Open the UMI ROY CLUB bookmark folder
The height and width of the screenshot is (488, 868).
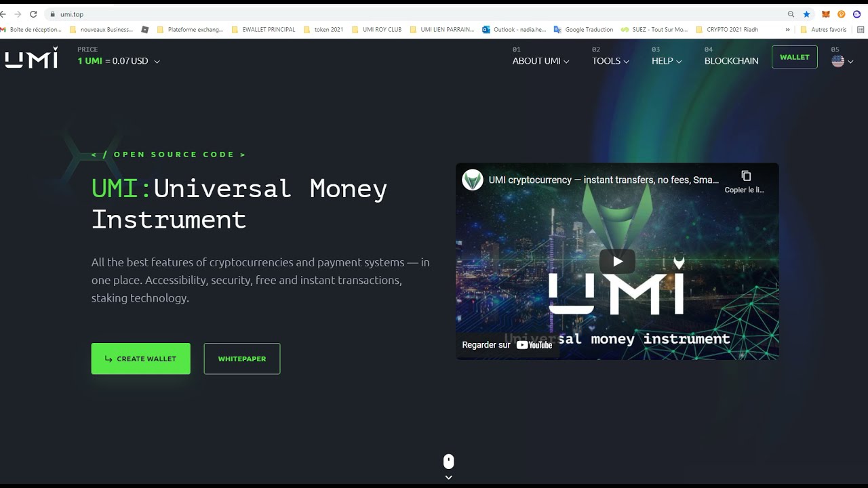(x=376, y=30)
